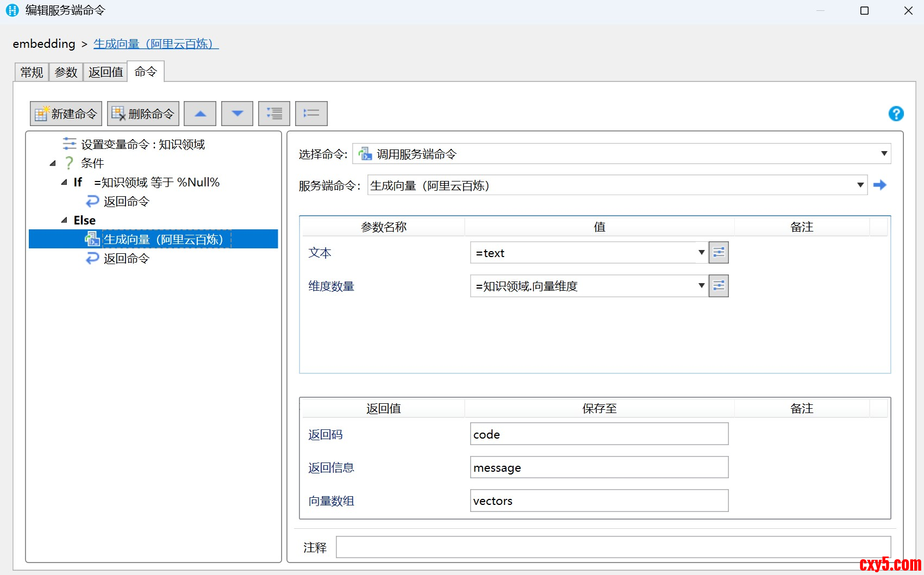924x575 pixels.
Task: Open help via the blue question mark
Action: [896, 114]
